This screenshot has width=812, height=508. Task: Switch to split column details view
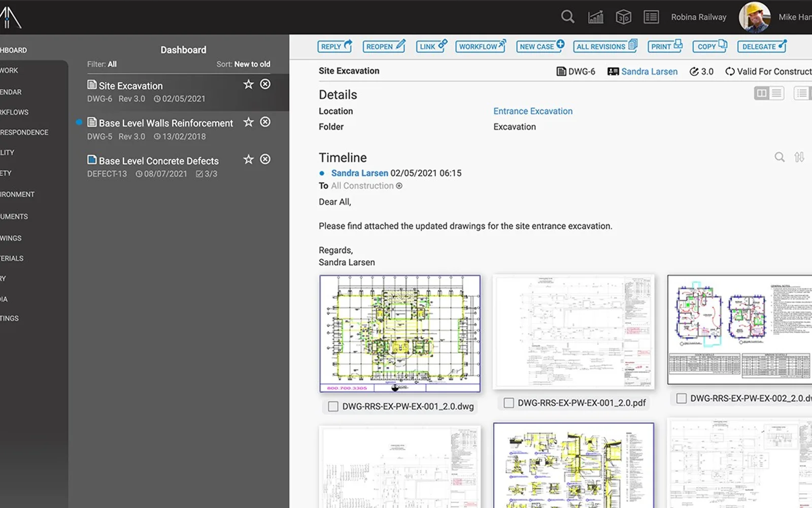tap(762, 93)
